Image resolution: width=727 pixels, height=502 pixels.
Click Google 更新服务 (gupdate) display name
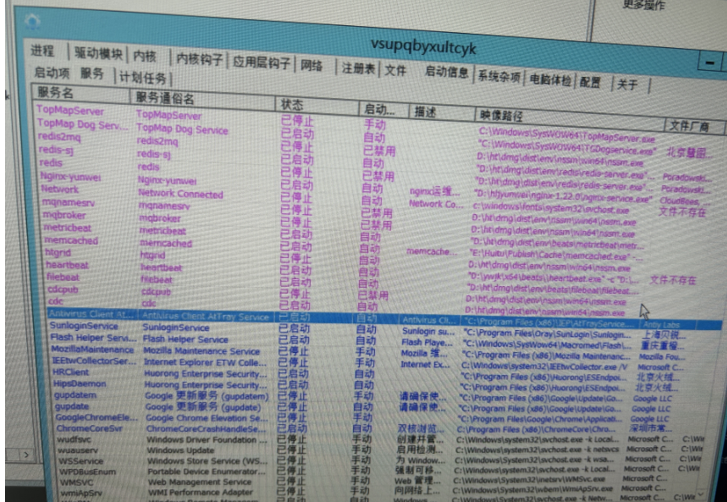[x=204, y=407]
